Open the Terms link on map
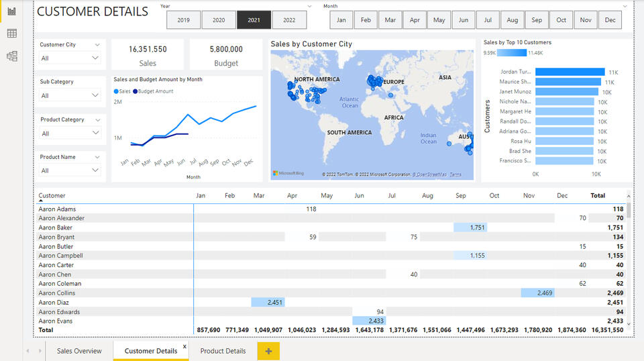 point(455,174)
